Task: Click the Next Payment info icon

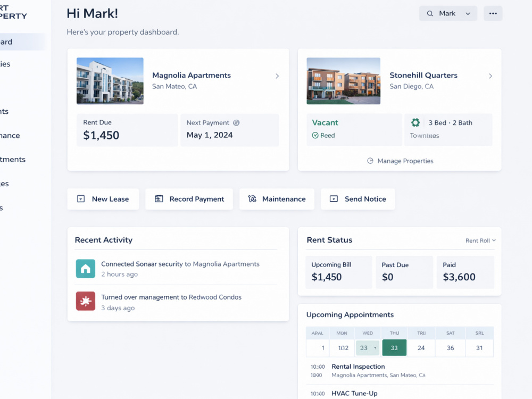Action: pos(236,123)
